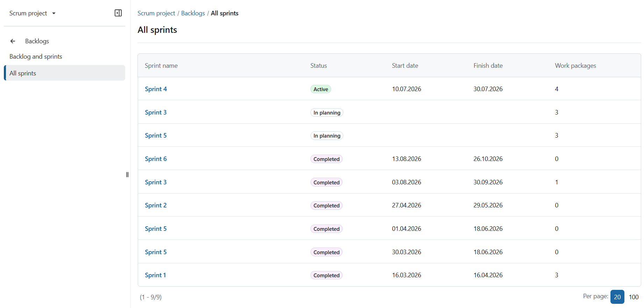
Task: Click start date 13.08.2026
Action: point(407,159)
